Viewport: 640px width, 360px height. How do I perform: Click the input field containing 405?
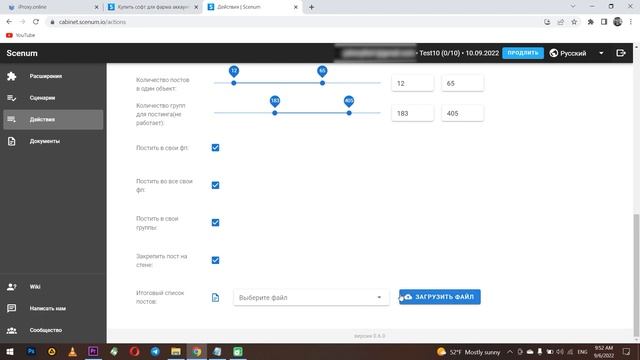tap(462, 113)
